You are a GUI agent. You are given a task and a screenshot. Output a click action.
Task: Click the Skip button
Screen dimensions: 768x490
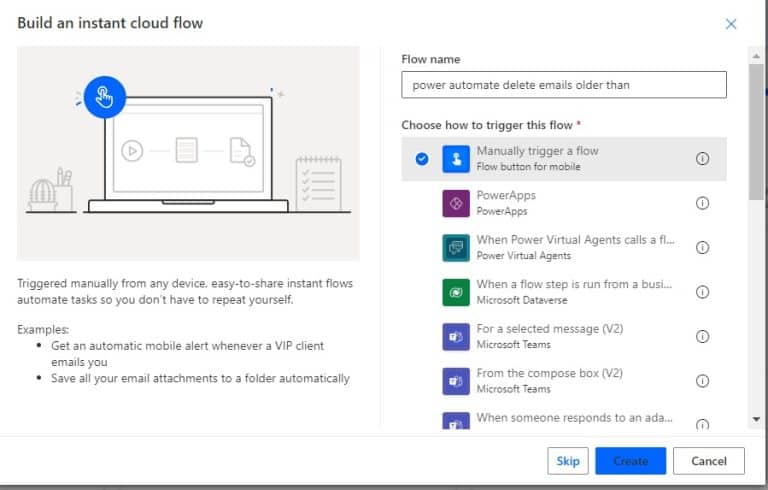568,461
